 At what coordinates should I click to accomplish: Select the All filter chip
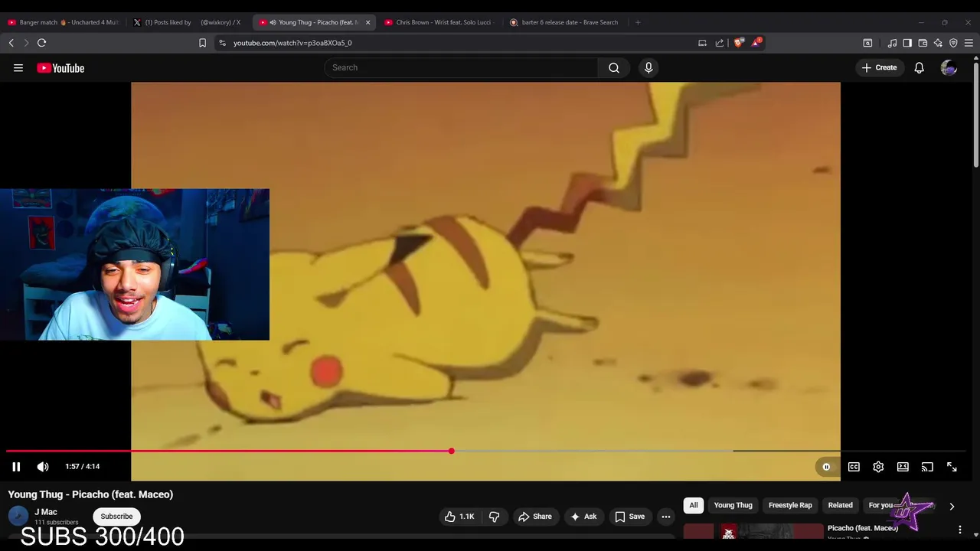694,505
